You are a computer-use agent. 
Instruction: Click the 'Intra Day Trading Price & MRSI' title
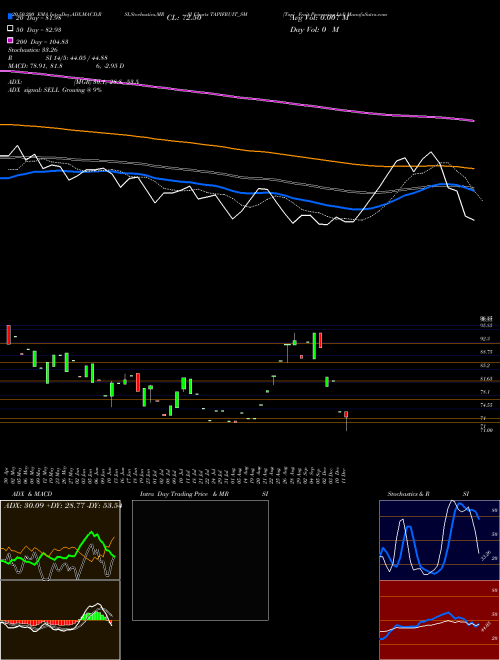(204, 494)
